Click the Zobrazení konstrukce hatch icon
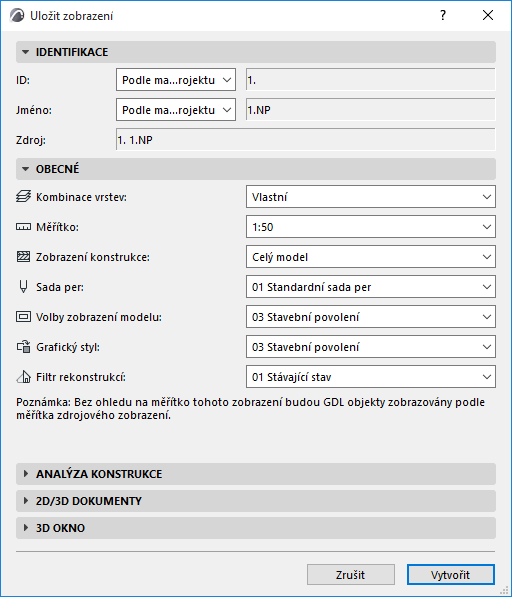This screenshot has width=512, height=597. (23, 257)
